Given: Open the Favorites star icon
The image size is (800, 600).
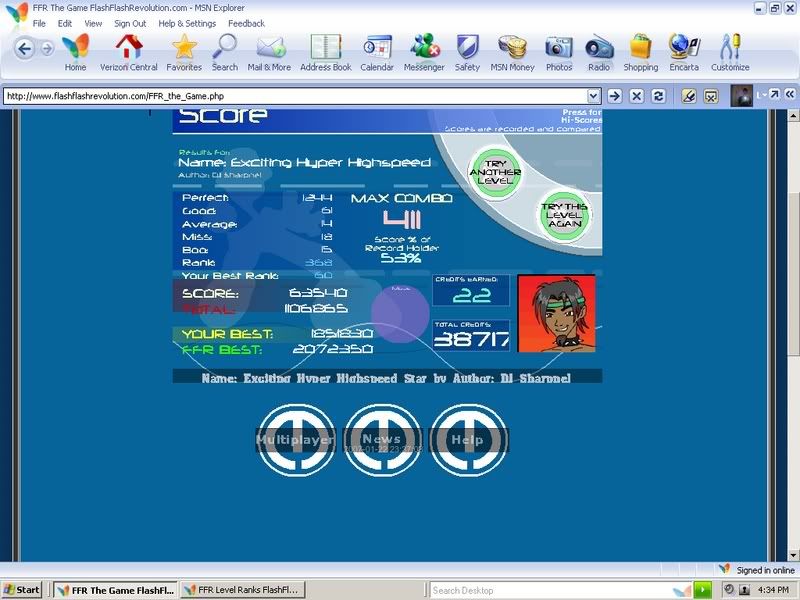Looking at the screenshot, I should [184, 47].
